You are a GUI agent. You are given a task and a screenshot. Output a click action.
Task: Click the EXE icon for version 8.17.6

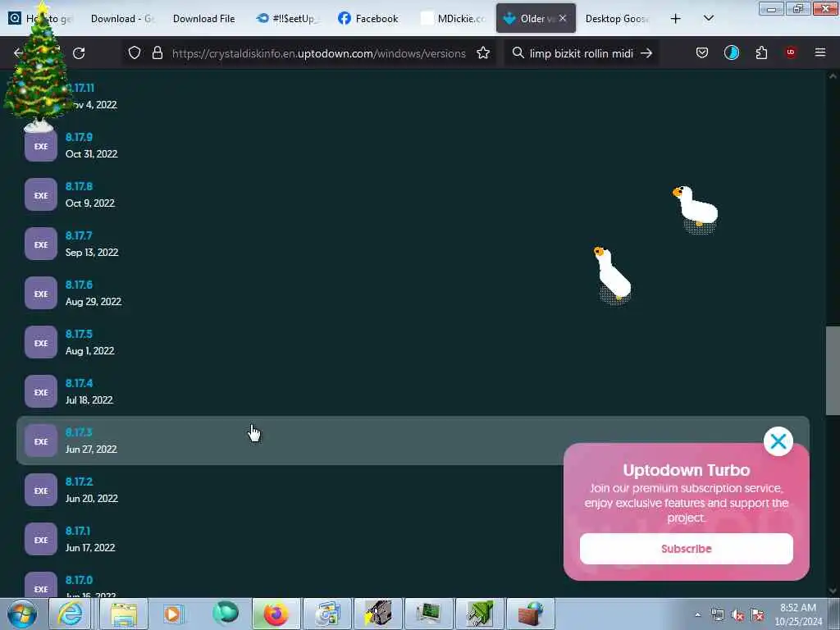coord(41,294)
